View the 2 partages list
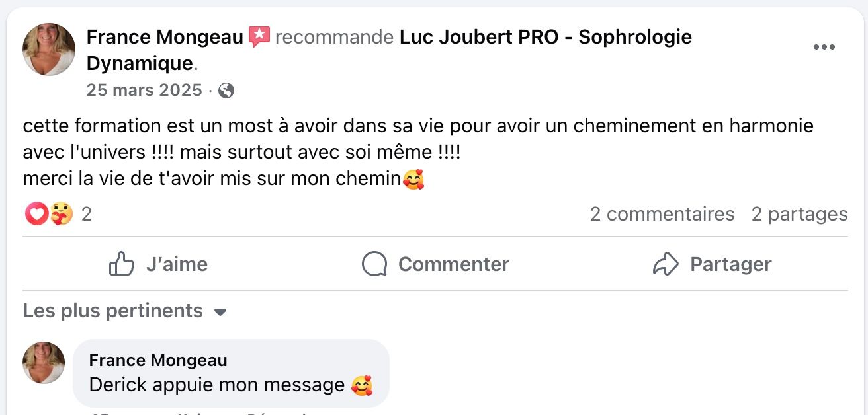868x415 pixels. pyautogui.click(x=799, y=214)
